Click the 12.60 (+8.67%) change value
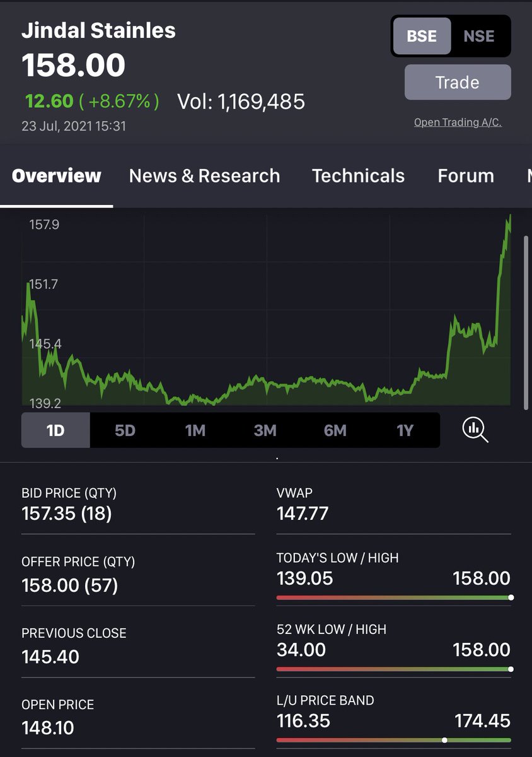 click(x=92, y=101)
